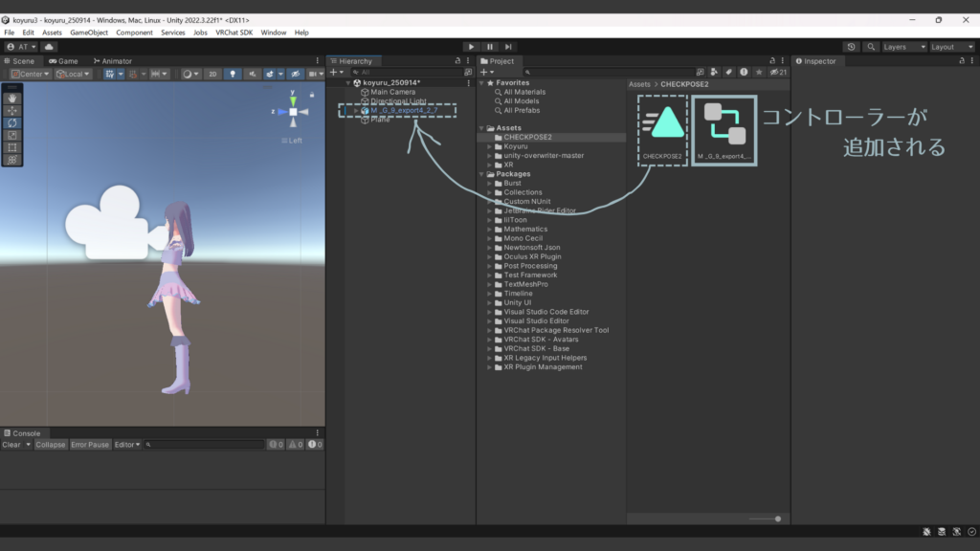The width and height of the screenshot is (980, 551).
Task: Click the cloud services icon
Action: [x=49, y=46]
